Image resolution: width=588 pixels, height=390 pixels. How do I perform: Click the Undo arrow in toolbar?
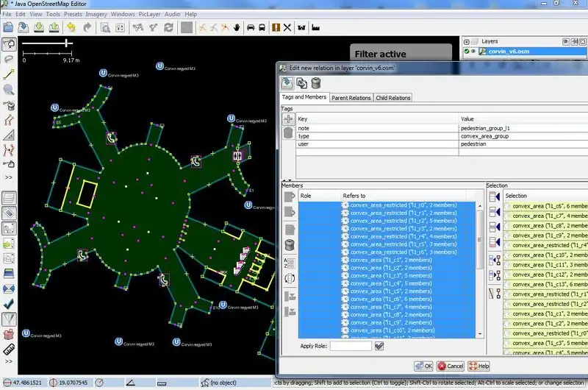pyautogui.click(x=71, y=27)
